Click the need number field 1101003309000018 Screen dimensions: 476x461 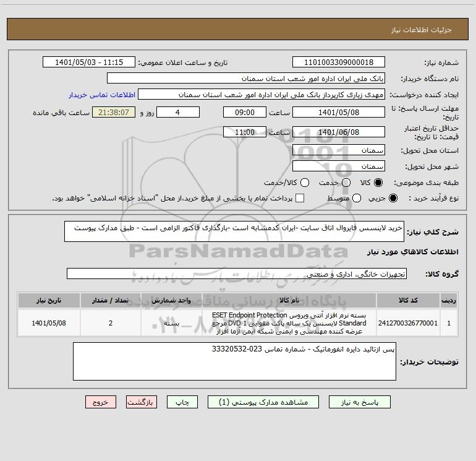(339, 62)
